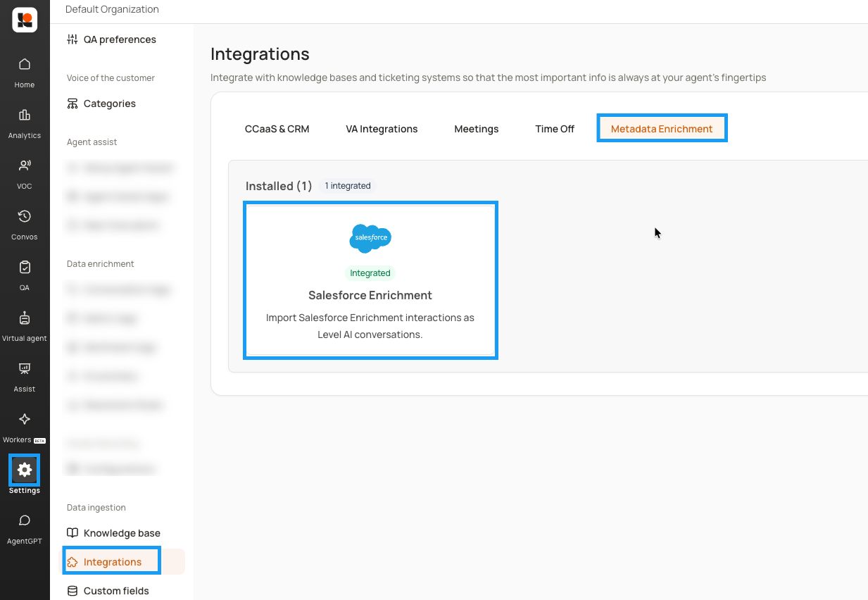The height and width of the screenshot is (600, 868).
Task: Go to Home in the navigation rail
Action: [25, 73]
